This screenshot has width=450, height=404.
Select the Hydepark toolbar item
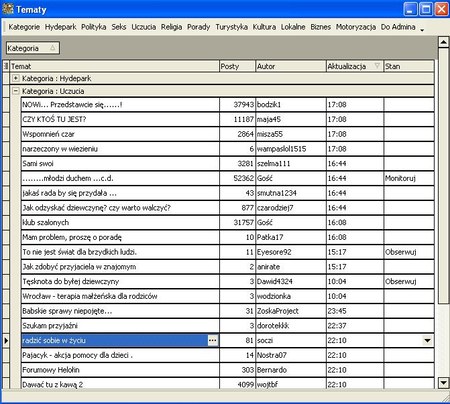(x=61, y=27)
